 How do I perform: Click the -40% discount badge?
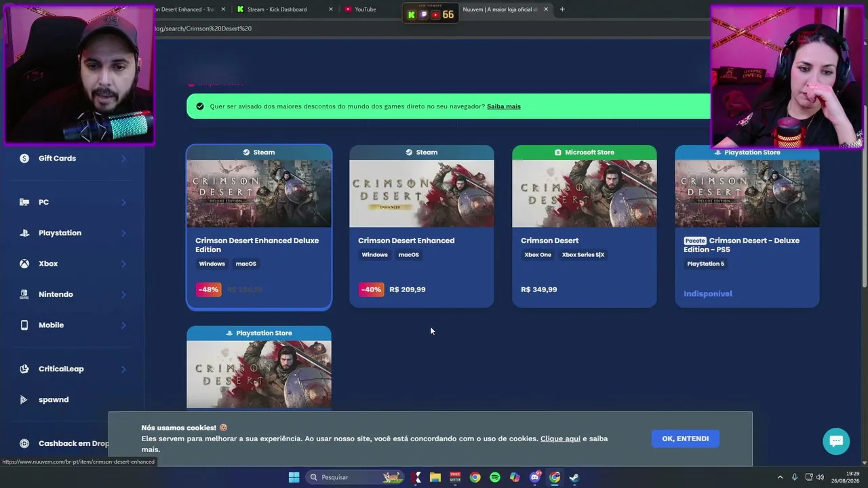click(371, 289)
